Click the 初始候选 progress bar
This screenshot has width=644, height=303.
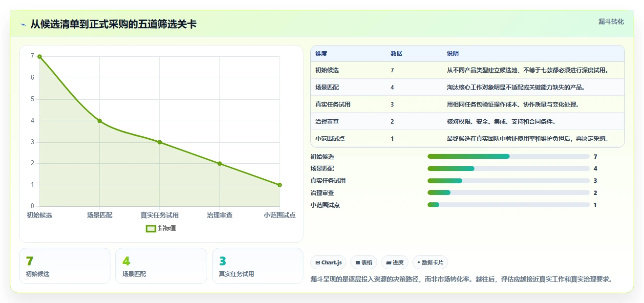(x=509, y=156)
